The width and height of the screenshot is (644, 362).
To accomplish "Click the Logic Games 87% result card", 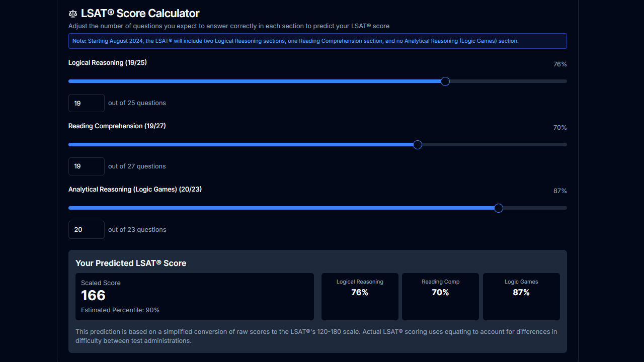I will tap(521, 297).
